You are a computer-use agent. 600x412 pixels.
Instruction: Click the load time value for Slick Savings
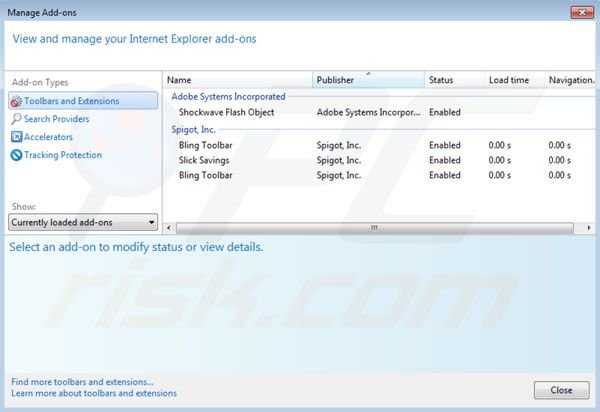click(x=499, y=160)
